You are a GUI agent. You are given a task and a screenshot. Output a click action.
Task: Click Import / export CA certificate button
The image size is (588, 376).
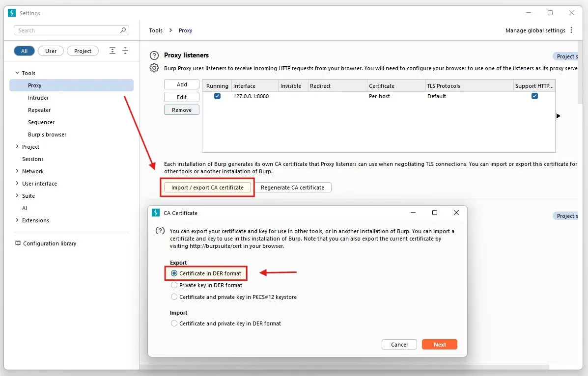coord(207,188)
